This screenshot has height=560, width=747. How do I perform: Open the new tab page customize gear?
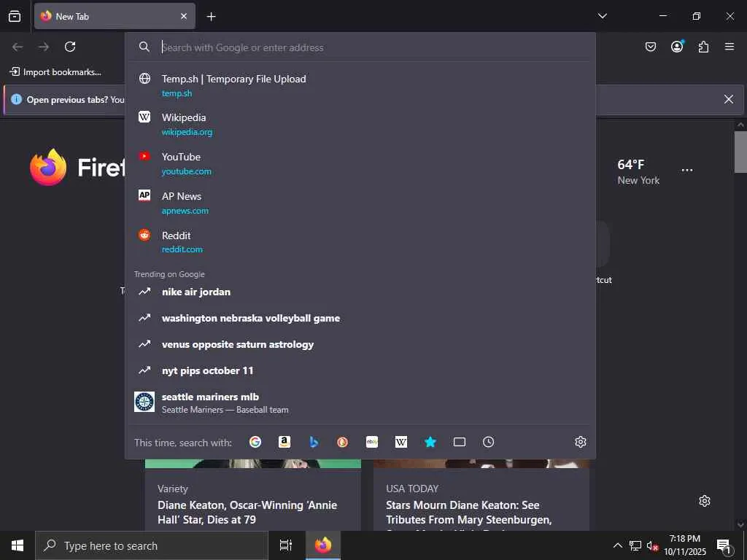pyautogui.click(x=705, y=501)
